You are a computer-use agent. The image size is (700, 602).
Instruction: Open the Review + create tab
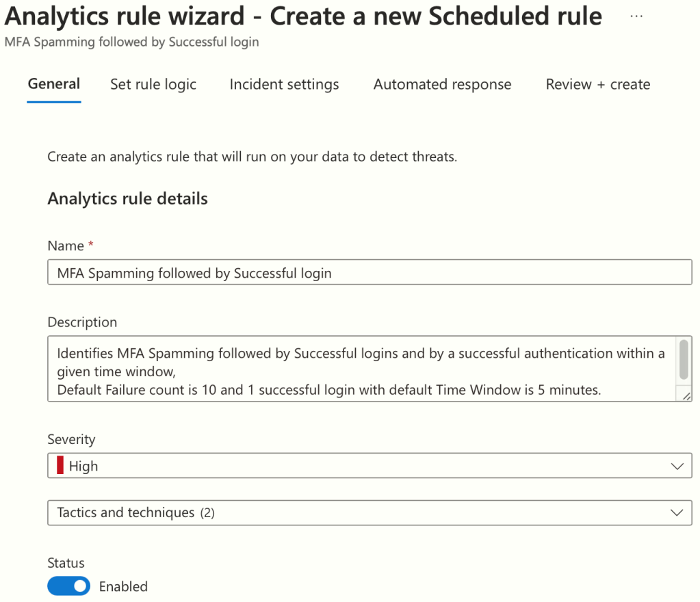[597, 85]
